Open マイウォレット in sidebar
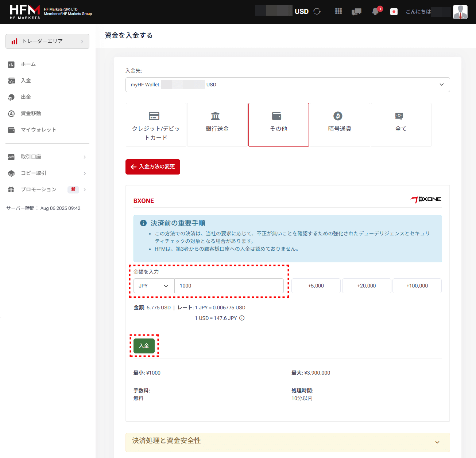 [38, 130]
